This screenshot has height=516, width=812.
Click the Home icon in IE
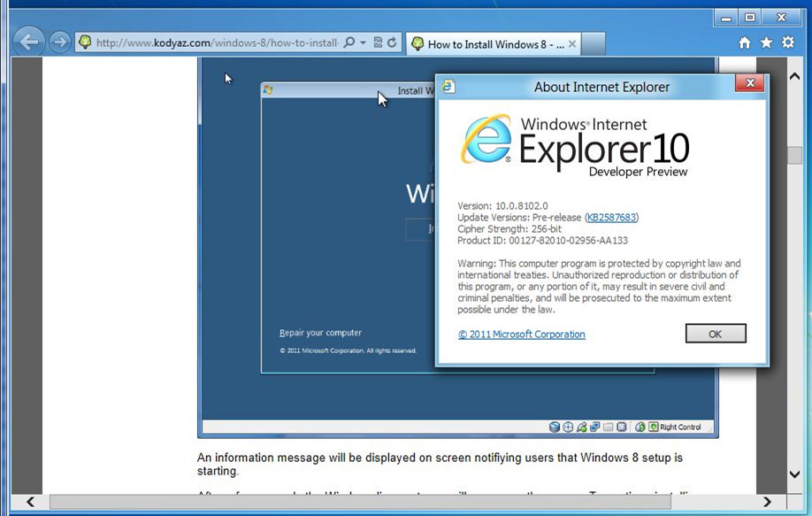tap(746, 42)
